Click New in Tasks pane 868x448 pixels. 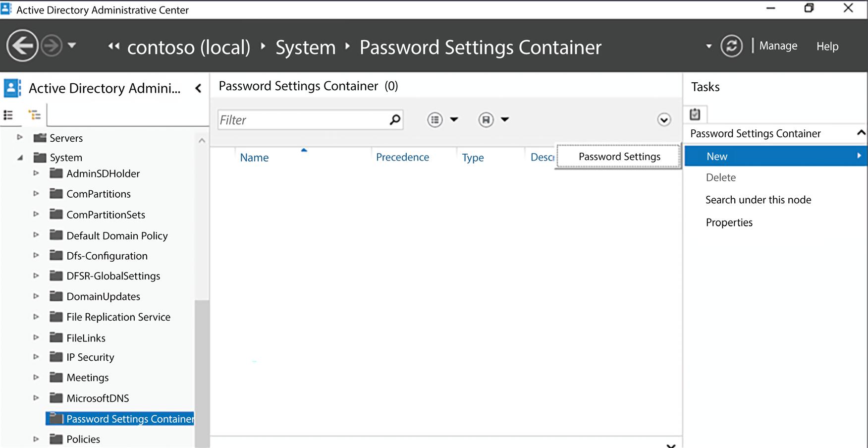[775, 156]
